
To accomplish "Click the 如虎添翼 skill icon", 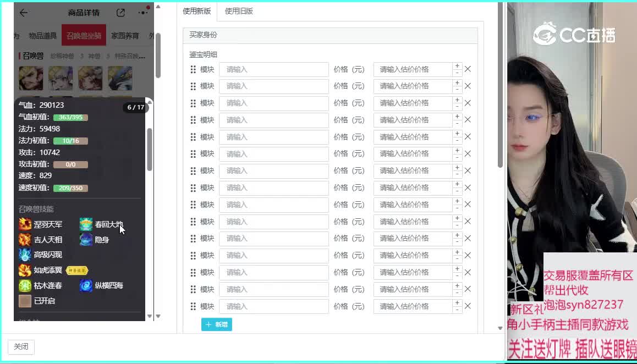I will 25,270.
